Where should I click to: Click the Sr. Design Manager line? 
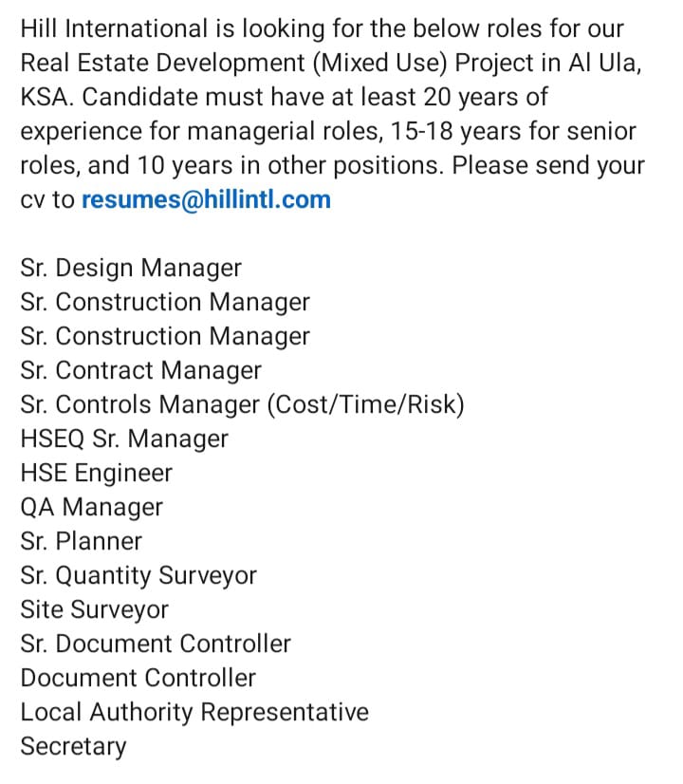(x=131, y=269)
